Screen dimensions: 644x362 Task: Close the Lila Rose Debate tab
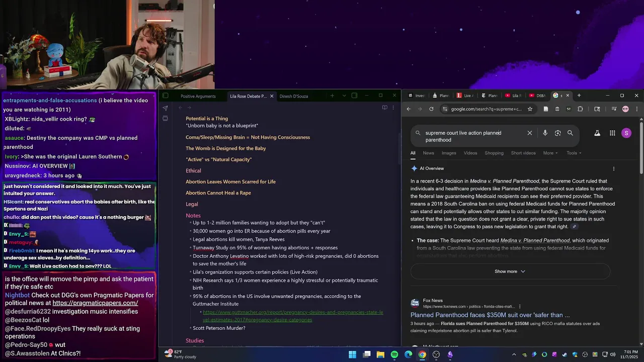(272, 96)
